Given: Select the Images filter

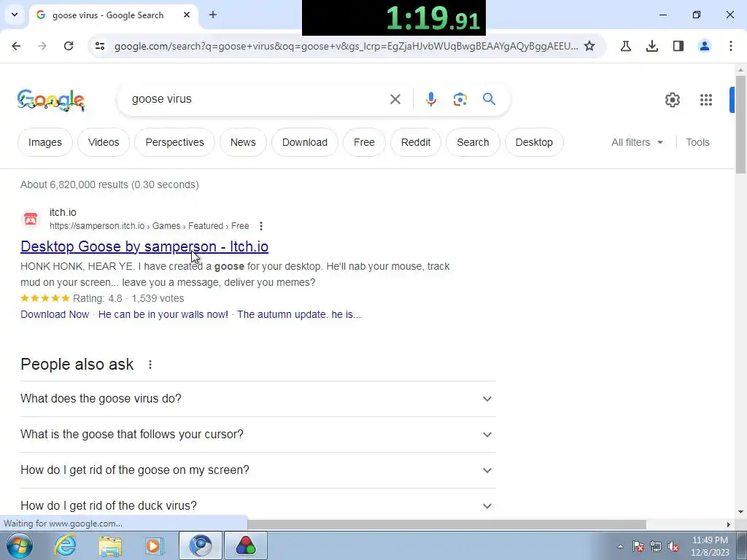Looking at the screenshot, I should click(44, 142).
